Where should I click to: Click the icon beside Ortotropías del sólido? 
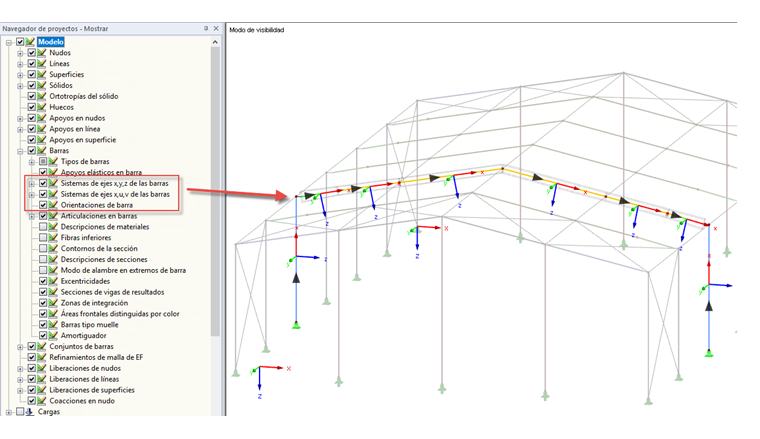(42, 96)
